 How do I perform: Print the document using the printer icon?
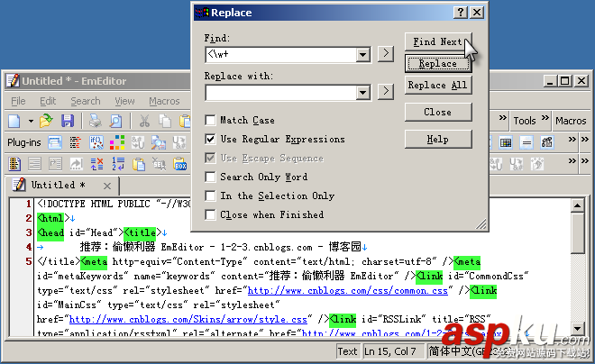click(95, 122)
